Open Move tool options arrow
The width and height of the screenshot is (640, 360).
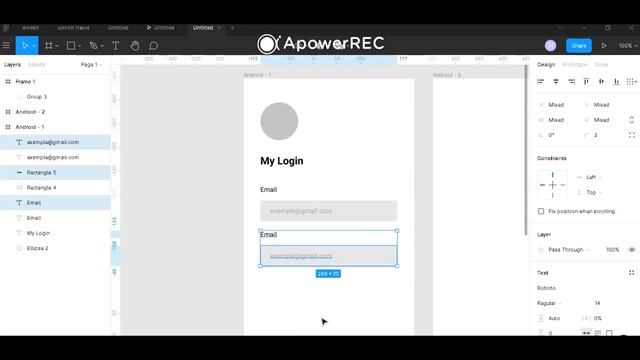(34, 46)
